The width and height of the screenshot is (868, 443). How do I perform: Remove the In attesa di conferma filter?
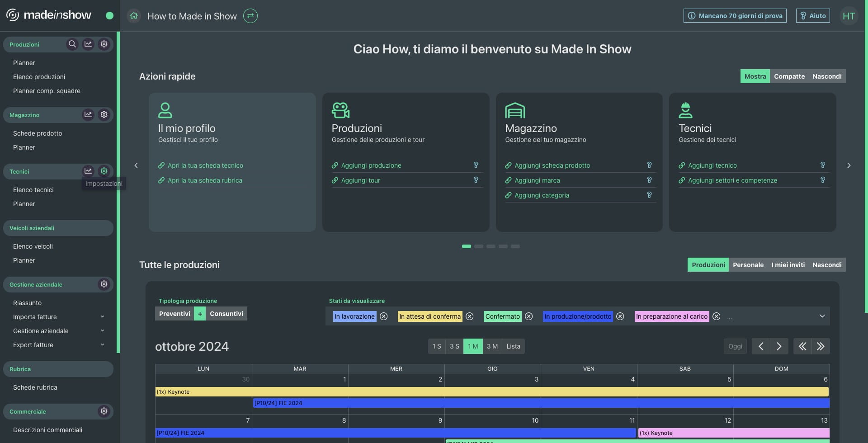pyautogui.click(x=470, y=316)
